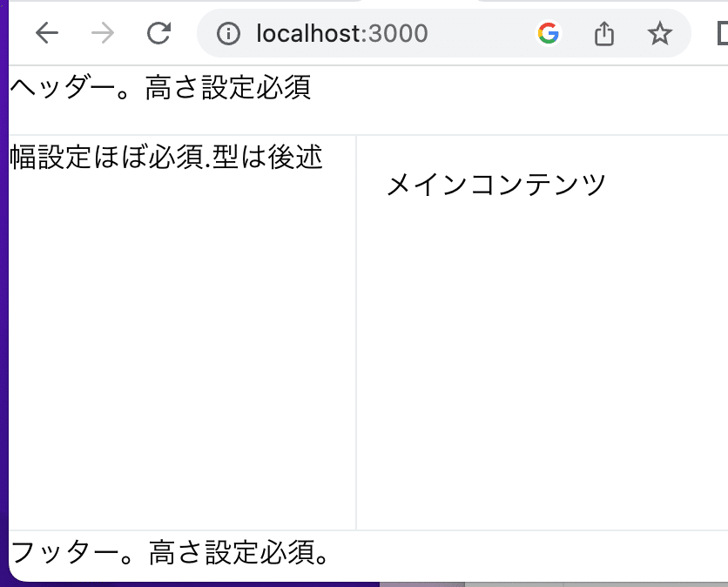This screenshot has width=728, height=587.
Task: Select the header text ヘッダー。高さ設定必須
Action: tap(160, 87)
